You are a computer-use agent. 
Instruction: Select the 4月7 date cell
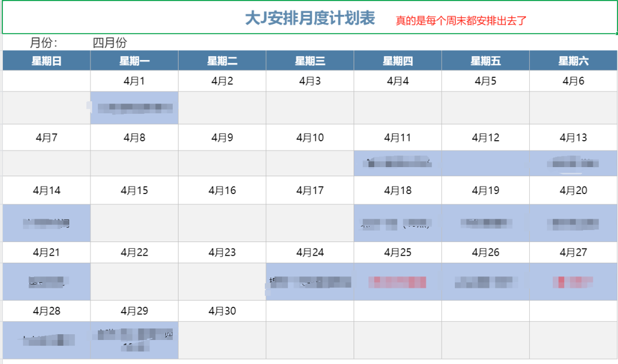pos(46,137)
